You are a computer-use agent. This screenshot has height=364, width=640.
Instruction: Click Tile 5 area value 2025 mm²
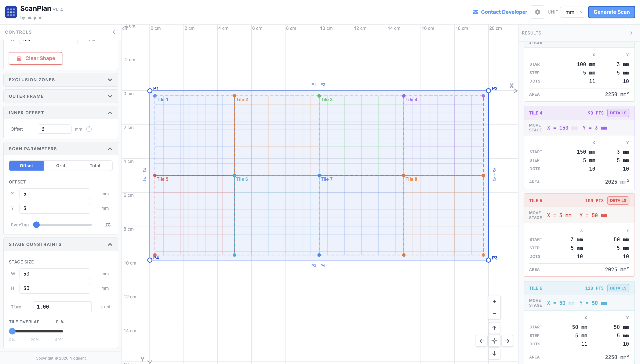click(617, 269)
